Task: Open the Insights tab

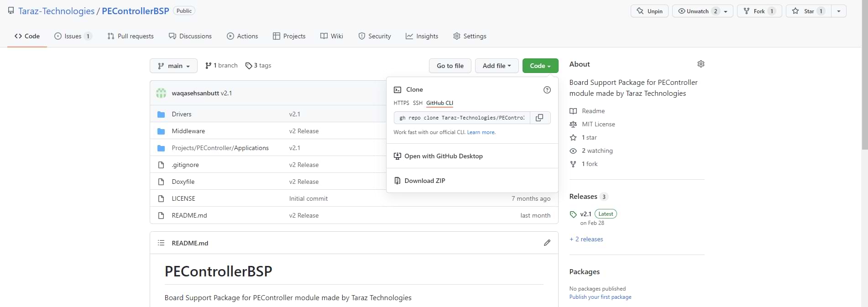Action: 422,36
